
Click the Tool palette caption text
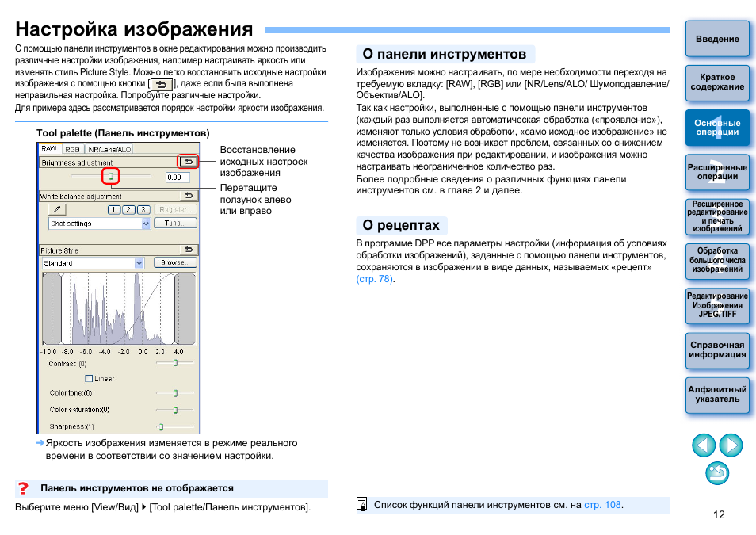tap(123, 133)
